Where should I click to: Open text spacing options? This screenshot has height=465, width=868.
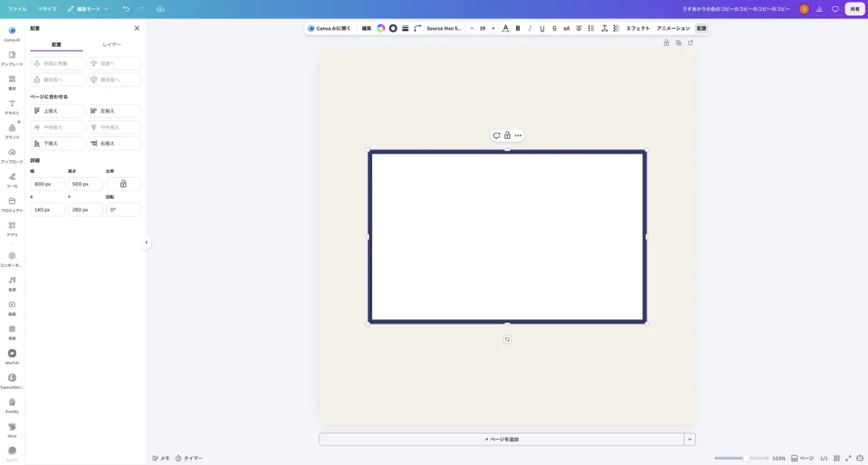[604, 28]
